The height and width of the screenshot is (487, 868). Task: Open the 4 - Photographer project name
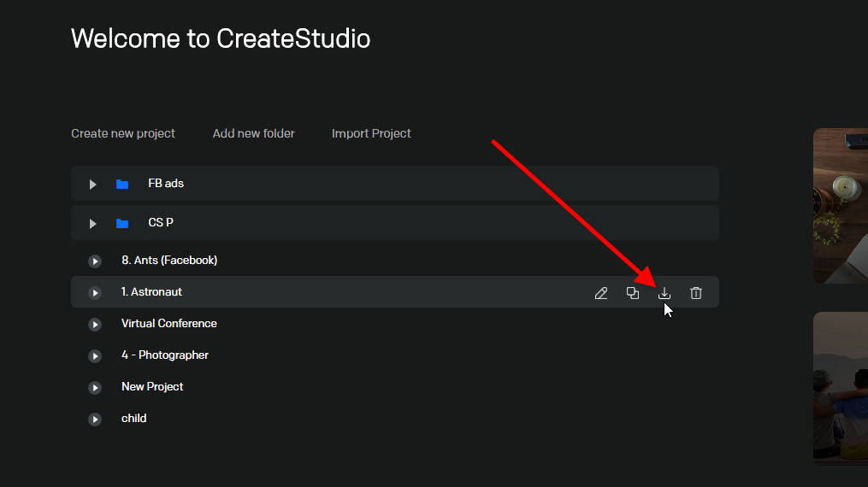point(165,355)
